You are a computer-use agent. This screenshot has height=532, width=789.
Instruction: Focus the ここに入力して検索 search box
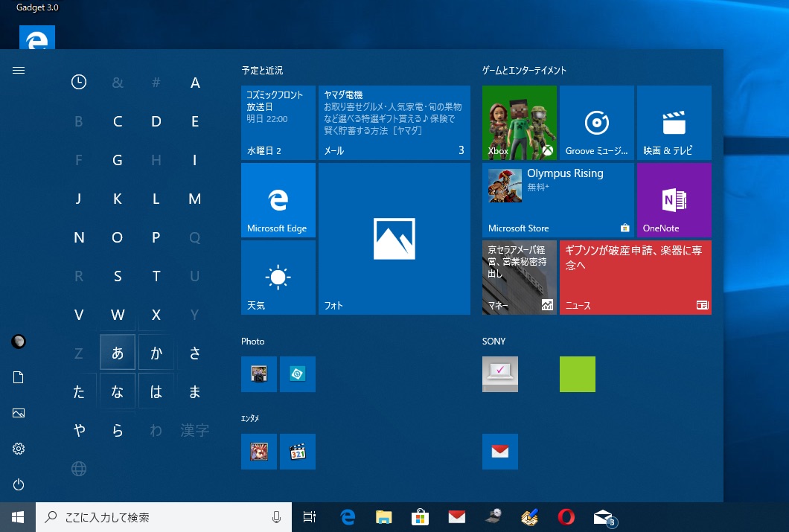click(164, 517)
